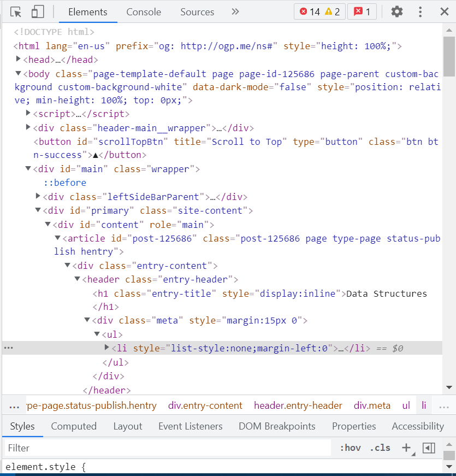The image size is (456, 476).
Task: Open the Computed styles tab
Action: 74,426
